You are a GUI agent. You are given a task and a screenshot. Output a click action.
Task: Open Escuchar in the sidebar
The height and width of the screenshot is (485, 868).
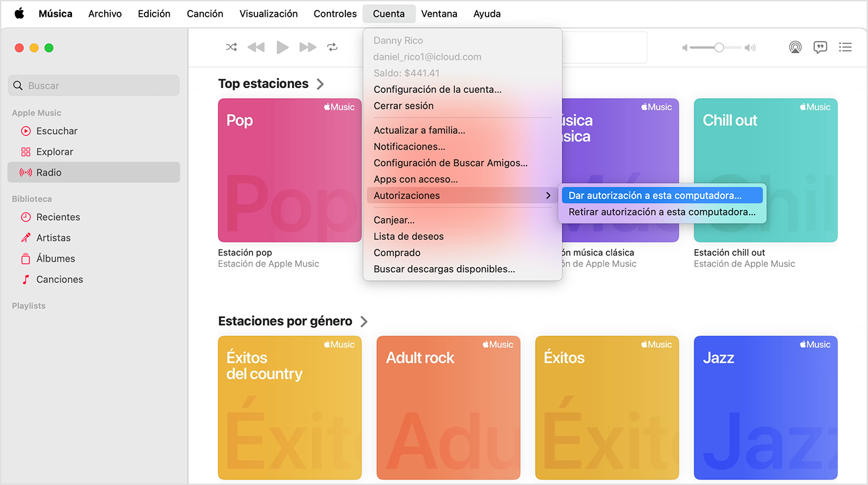point(94,131)
